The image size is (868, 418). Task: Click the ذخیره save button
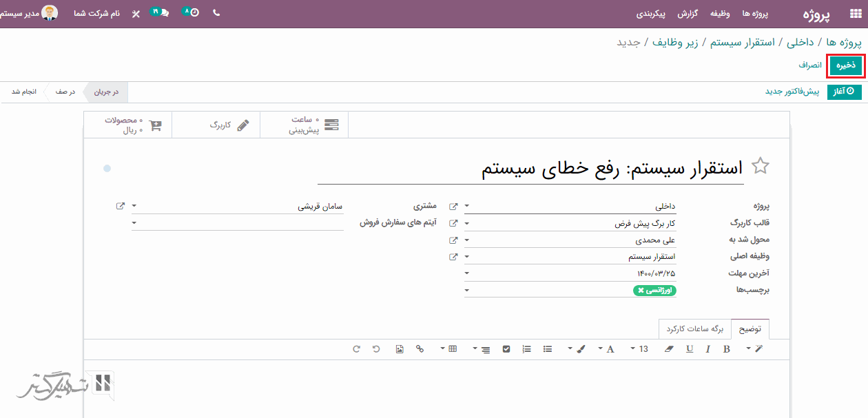coord(845,65)
